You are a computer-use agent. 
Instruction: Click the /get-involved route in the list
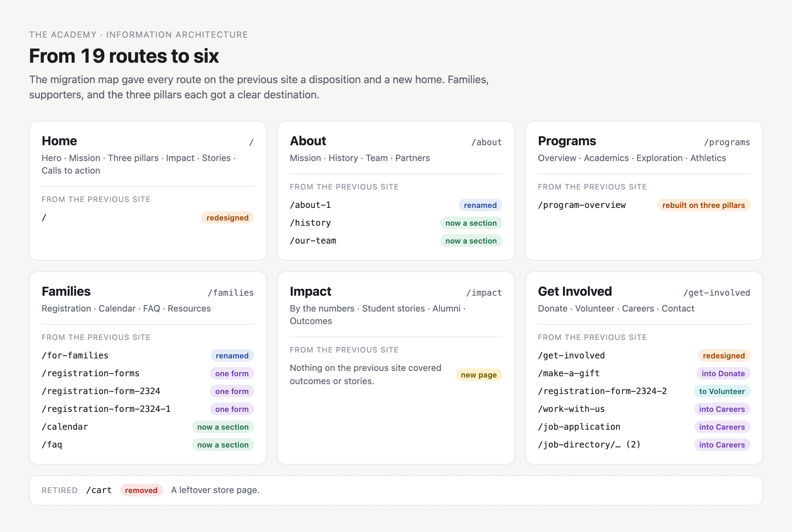pos(571,355)
